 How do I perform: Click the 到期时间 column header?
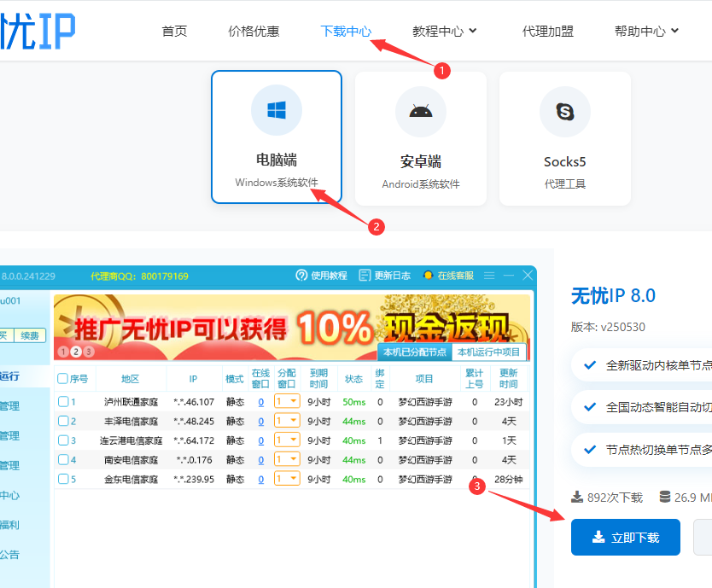point(318,379)
